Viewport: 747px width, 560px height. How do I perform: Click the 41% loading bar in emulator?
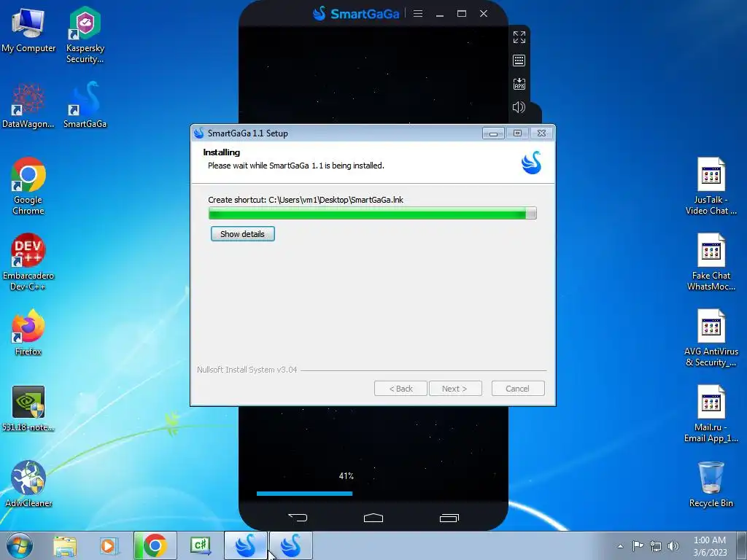click(x=304, y=494)
